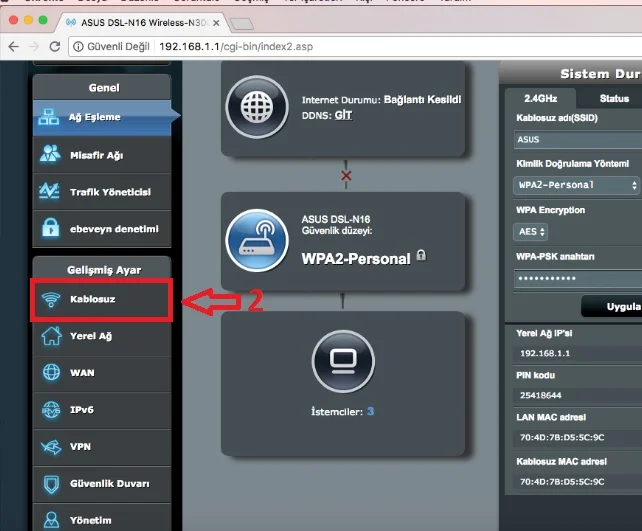The height and width of the screenshot is (531, 642).
Task: Expand Kimlik Doğrulama Yöntemi WPA2-Personal dropdown
Action: tap(577, 185)
